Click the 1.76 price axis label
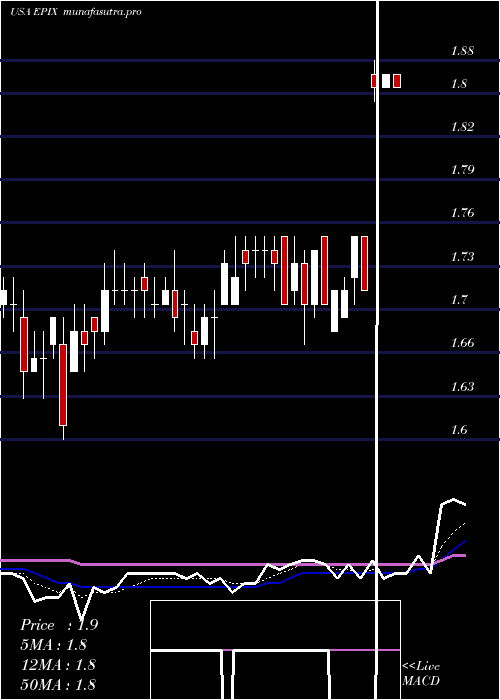Viewport: 500px width, 700px height. 462,212
